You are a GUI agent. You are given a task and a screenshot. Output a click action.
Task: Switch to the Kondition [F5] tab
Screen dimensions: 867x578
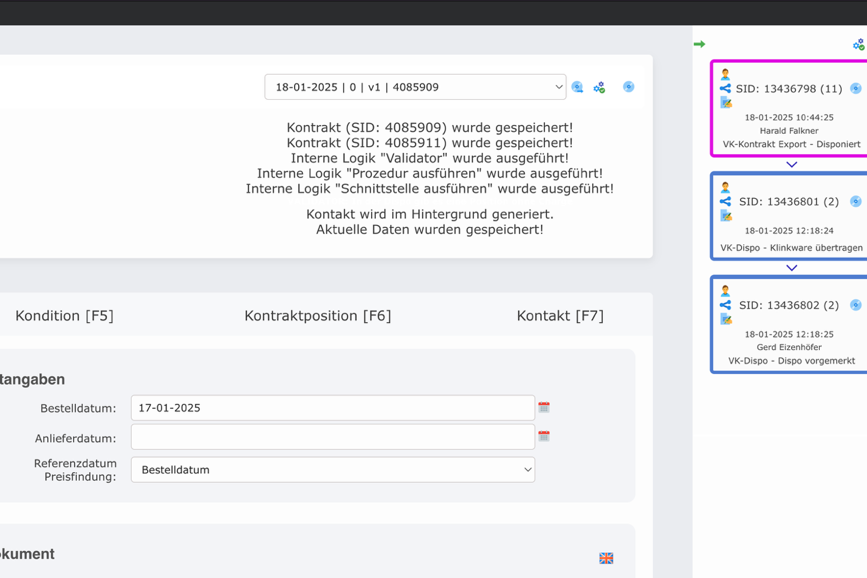click(63, 314)
